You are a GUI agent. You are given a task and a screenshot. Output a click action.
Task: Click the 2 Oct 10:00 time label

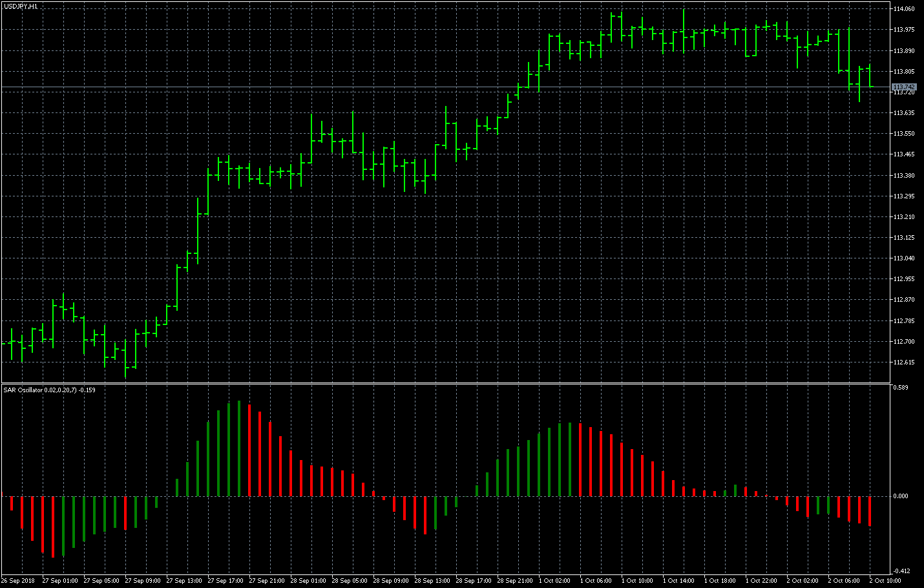(885, 581)
